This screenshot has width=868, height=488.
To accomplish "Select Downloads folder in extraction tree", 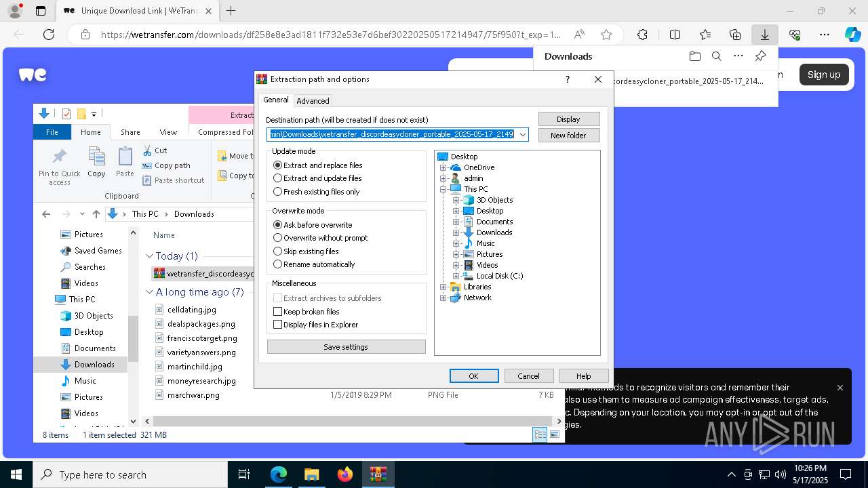I will click(x=494, y=232).
